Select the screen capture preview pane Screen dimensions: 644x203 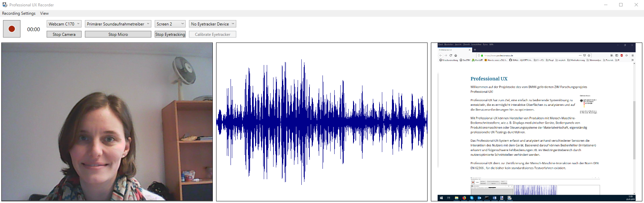536,122
